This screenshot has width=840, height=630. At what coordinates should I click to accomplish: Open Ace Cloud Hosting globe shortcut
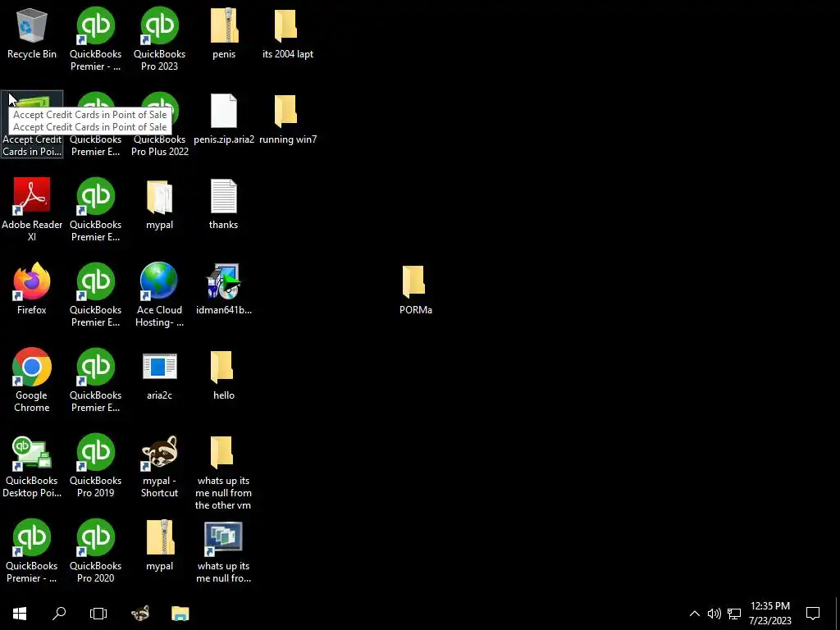coord(160,294)
